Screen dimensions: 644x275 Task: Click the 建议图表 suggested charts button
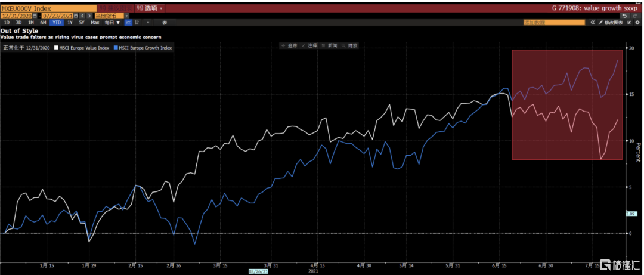click(116, 8)
